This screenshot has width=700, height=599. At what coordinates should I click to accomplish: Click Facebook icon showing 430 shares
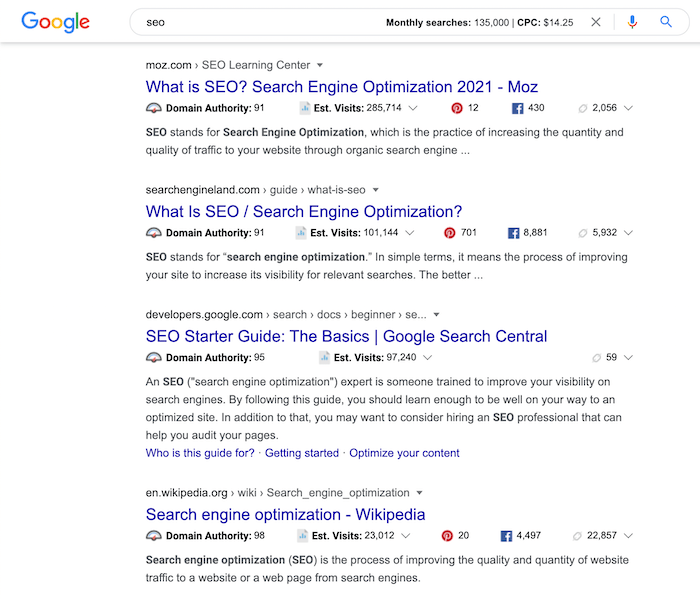pyautogui.click(x=517, y=108)
